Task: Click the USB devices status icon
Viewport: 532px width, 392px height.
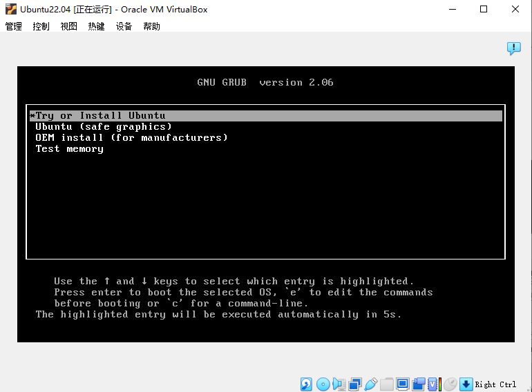Action: (x=371, y=384)
